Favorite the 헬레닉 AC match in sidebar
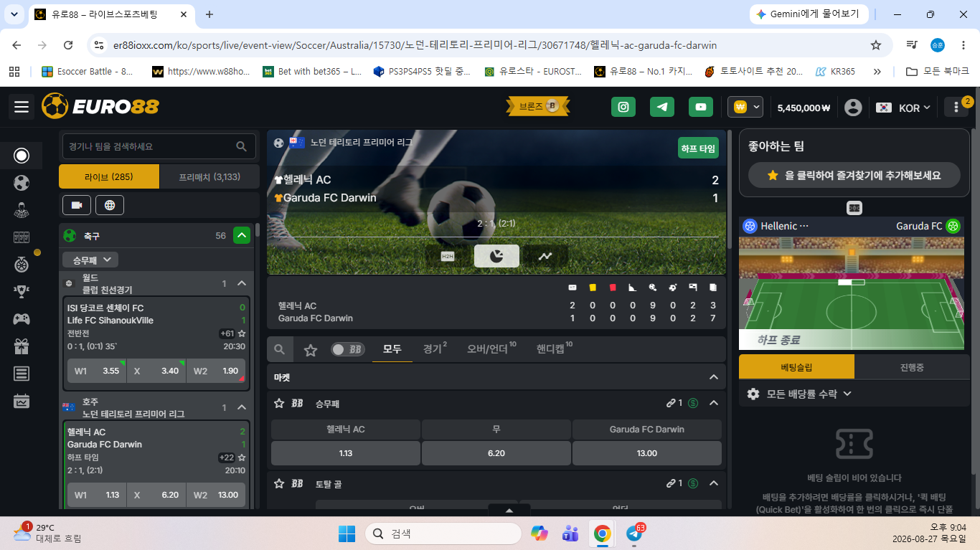980x550 pixels. [x=242, y=457]
